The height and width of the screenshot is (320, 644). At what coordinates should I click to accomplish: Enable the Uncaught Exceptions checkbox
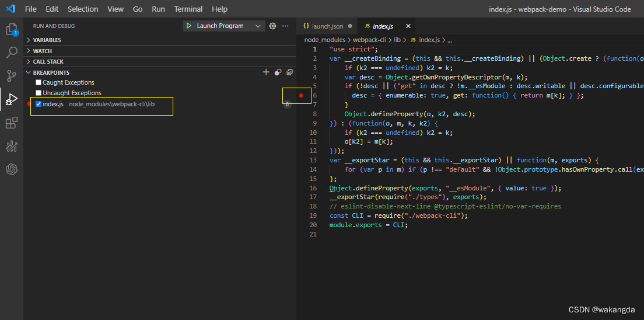click(x=38, y=93)
